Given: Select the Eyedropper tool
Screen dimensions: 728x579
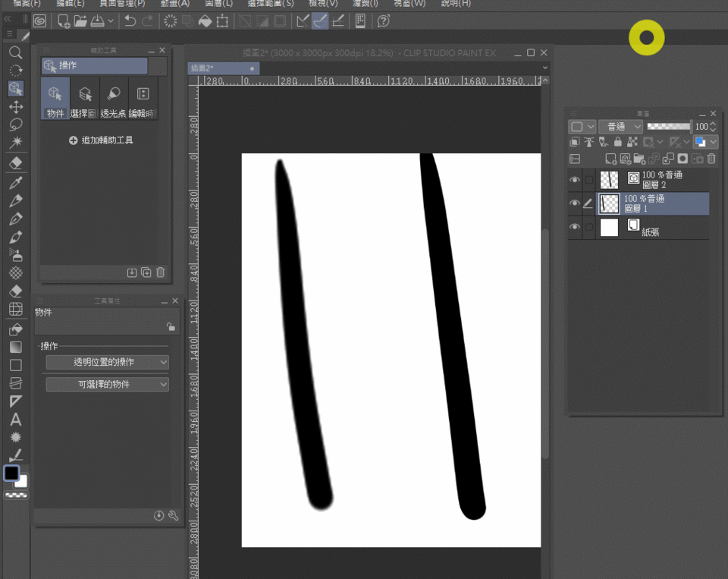Looking at the screenshot, I should 15,183.
